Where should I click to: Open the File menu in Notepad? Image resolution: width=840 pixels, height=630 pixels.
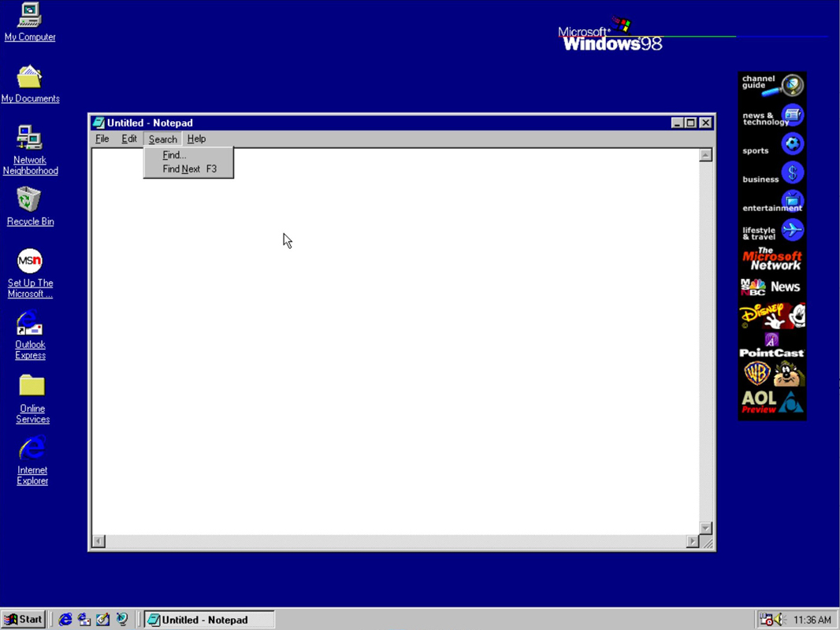point(102,139)
